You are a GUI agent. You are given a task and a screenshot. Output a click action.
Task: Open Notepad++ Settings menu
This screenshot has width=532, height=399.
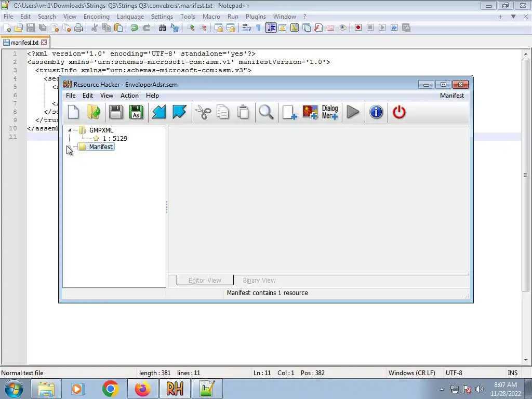pos(162,17)
